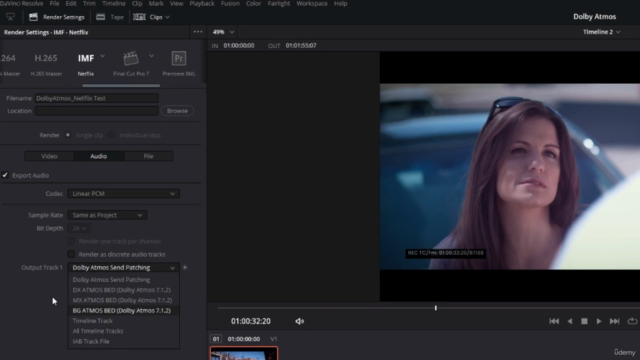
Task: Add output track with plus icon
Action: [185, 267]
